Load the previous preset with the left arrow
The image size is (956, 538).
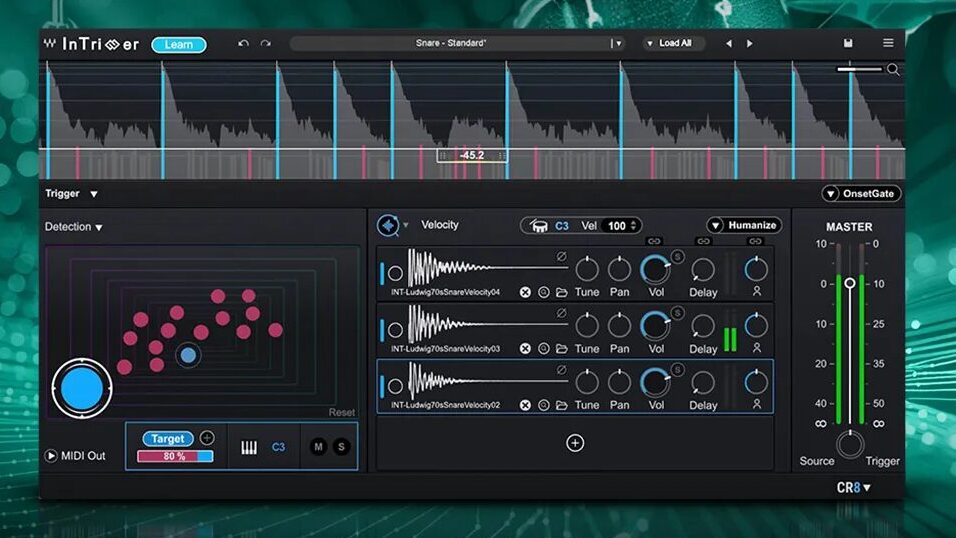[729, 44]
